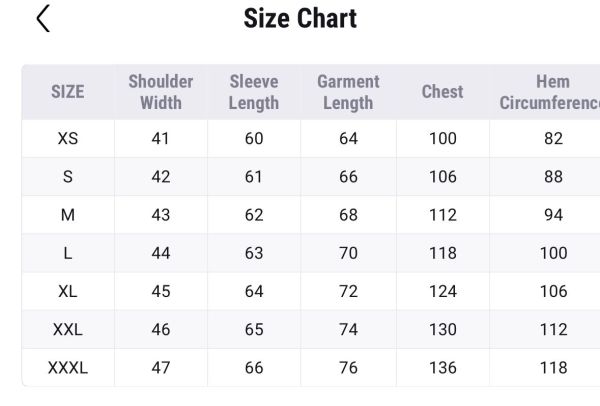Click the Shoulder Width column header
The width and height of the screenshot is (600, 406).
[161, 91]
